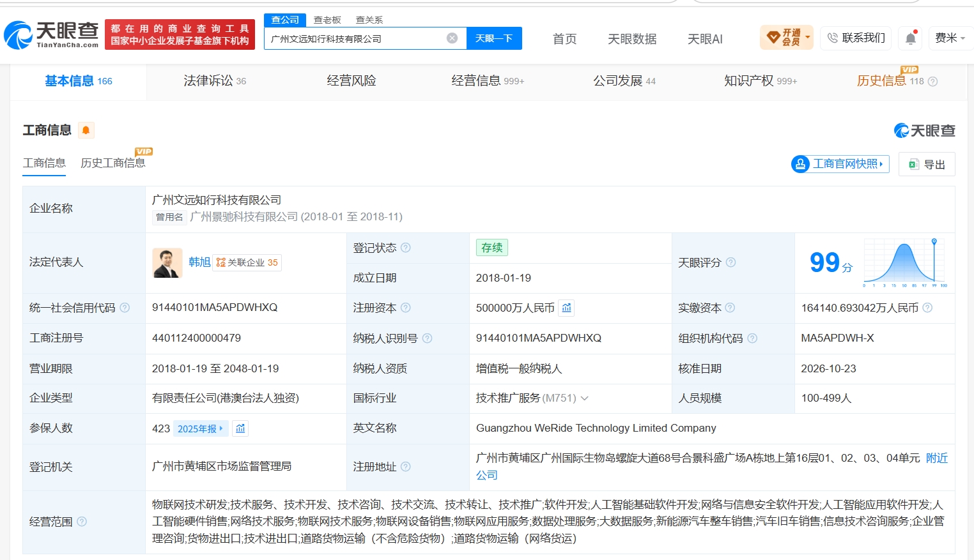
Task: Click help icon next to 组织机构代码
Action: click(x=752, y=338)
